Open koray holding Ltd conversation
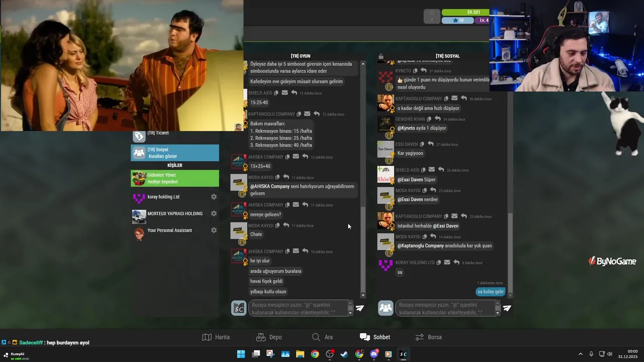This screenshot has width=644, height=362. tap(175, 197)
